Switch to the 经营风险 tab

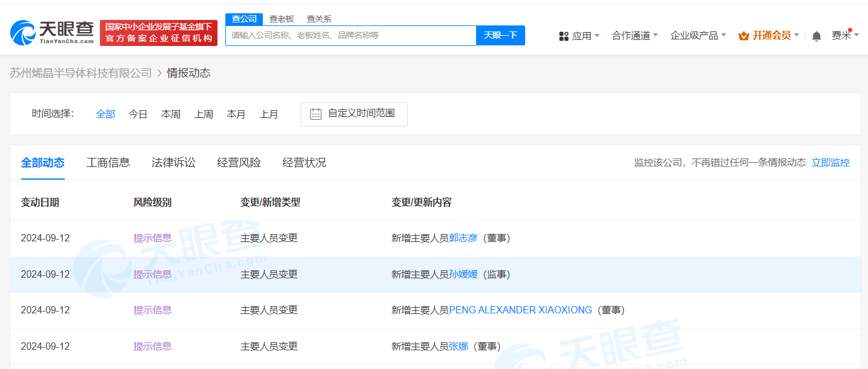click(239, 162)
